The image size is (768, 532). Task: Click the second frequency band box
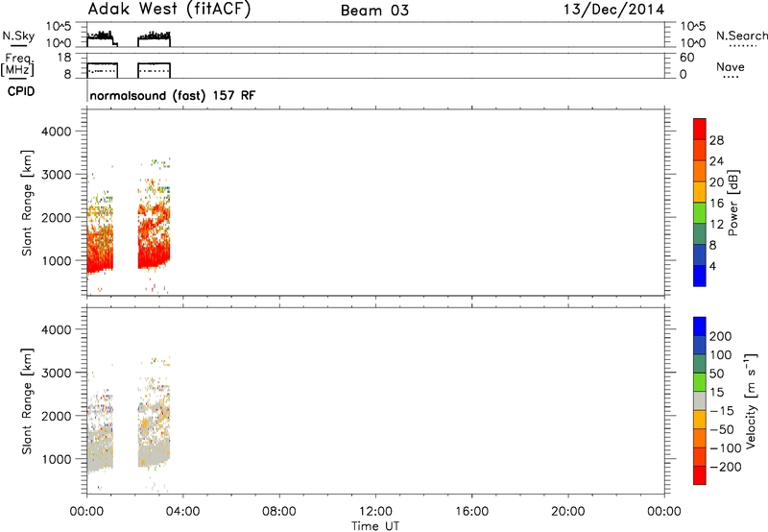point(154,70)
